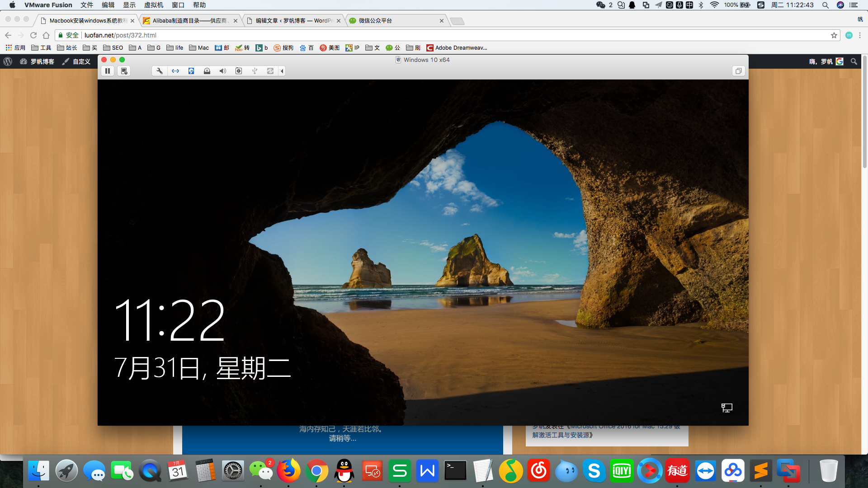Bookmark this page star icon

coord(834,35)
